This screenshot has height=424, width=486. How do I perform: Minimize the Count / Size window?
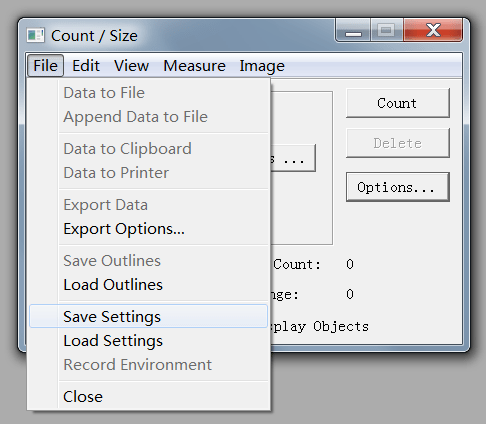[353, 30]
